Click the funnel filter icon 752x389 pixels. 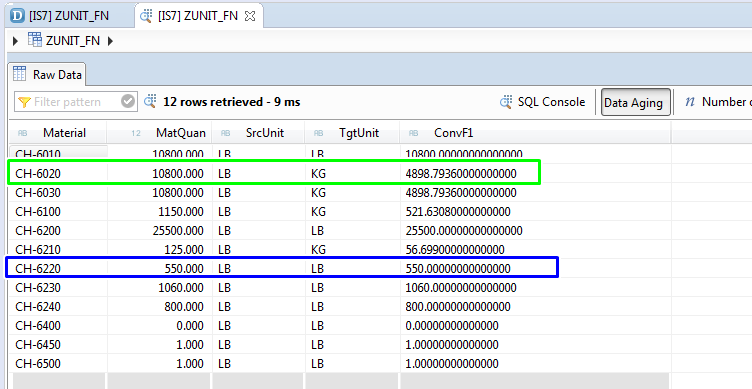[x=24, y=102]
